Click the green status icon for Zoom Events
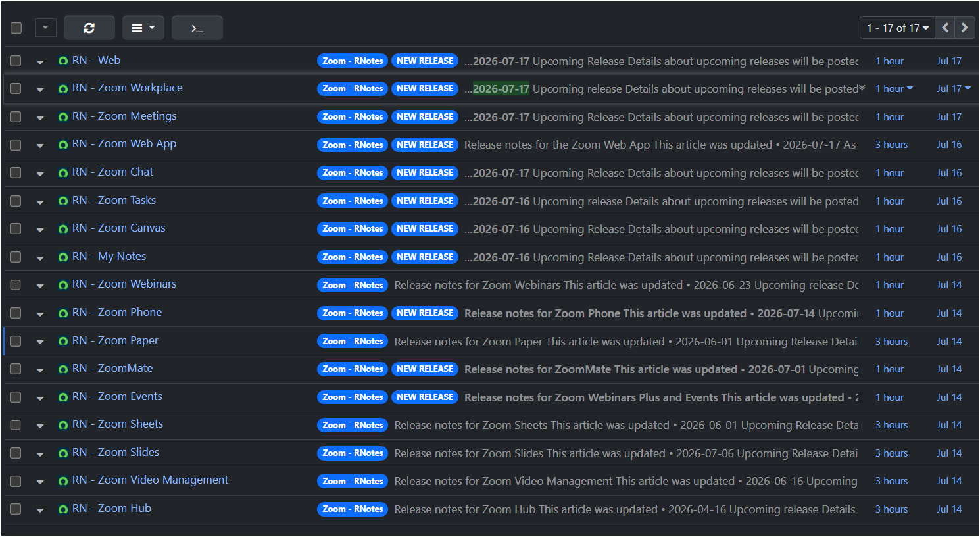Viewport: 980px width, 537px height. pos(63,397)
